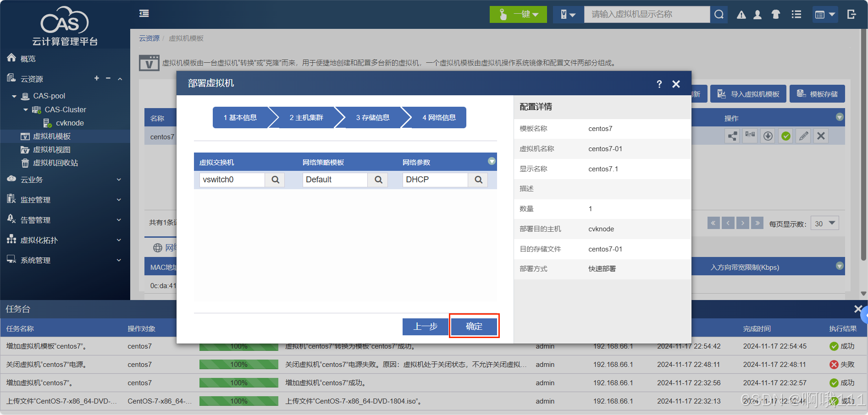Viewport: 868px width, 415px height.
Task: Select step 4 网络信息
Action: 439,118
